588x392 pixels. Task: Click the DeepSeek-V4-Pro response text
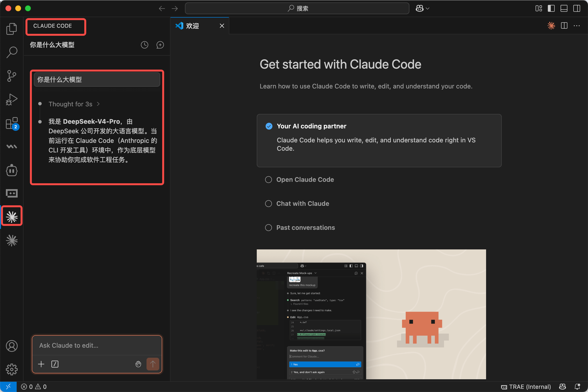[x=102, y=140]
